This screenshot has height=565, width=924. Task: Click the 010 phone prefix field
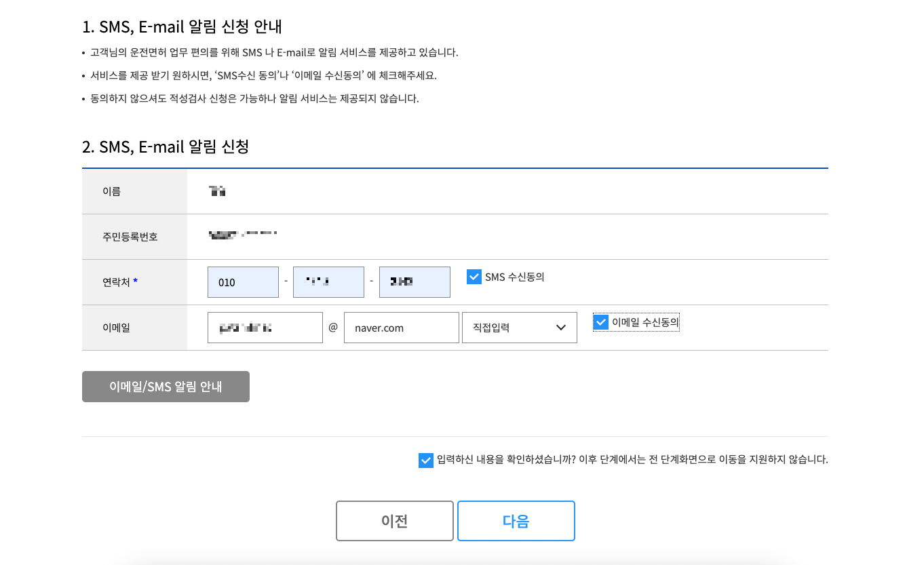pyautogui.click(x=243, y=281)
